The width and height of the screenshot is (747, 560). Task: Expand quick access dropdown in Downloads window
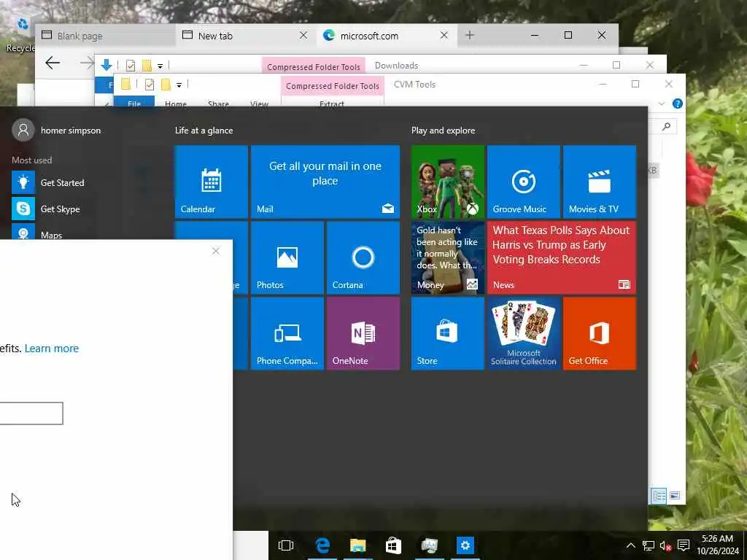coord(160,66)
